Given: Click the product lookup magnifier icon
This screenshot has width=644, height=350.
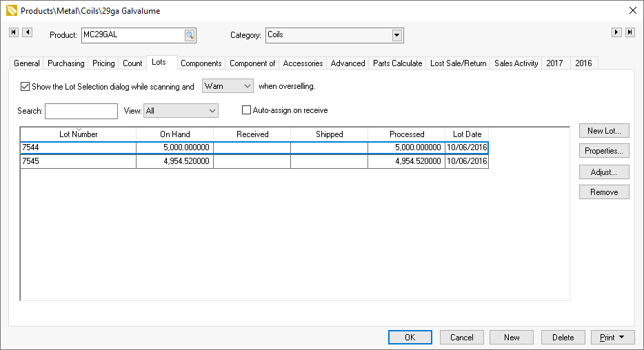Looking at the screenshot, I should point(190,35).
